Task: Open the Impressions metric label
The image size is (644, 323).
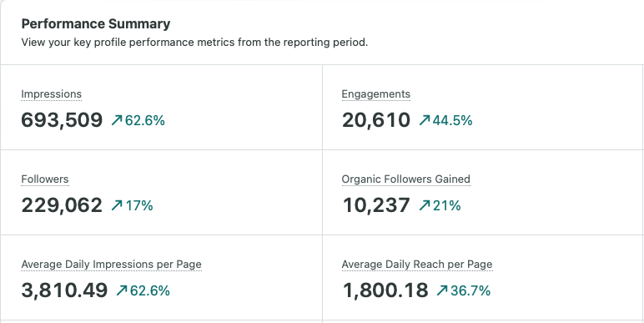Action: (x=52, y=94)
